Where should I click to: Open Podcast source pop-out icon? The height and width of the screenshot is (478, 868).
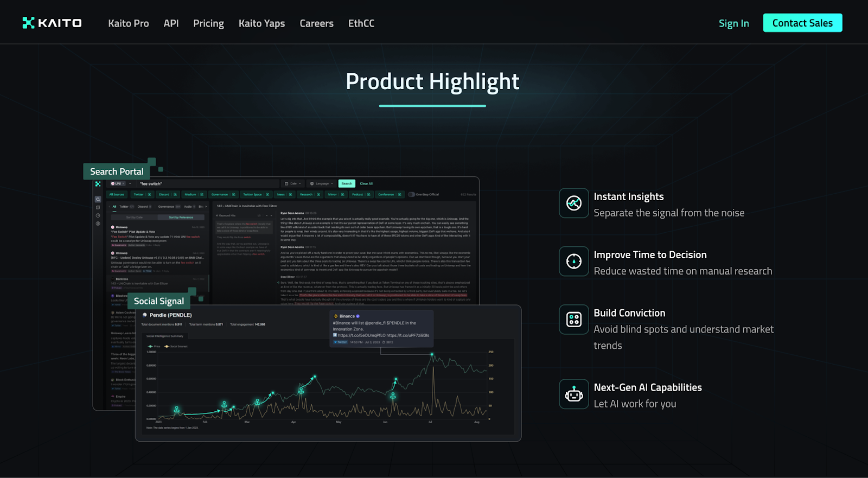[368, 194]
